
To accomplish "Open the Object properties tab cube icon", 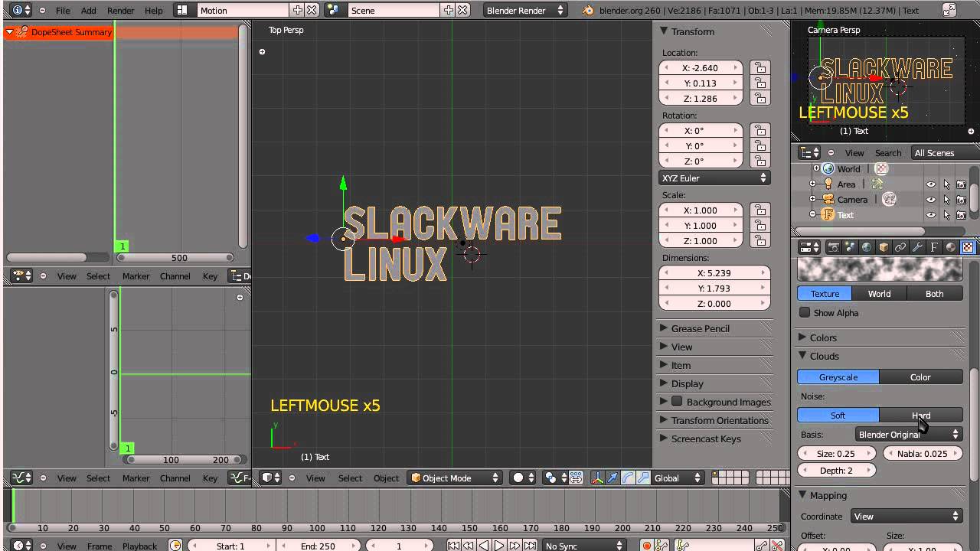I will (x=884, y=247).
